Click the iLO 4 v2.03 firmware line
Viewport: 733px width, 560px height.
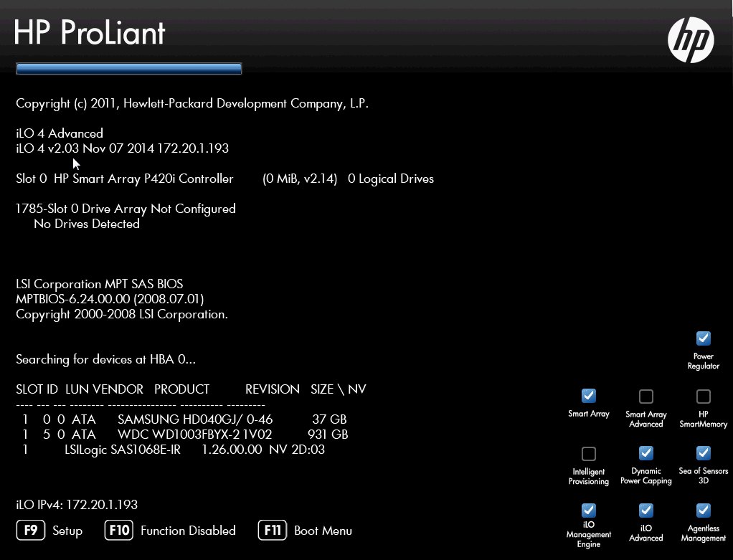click(x=123, y=148)
